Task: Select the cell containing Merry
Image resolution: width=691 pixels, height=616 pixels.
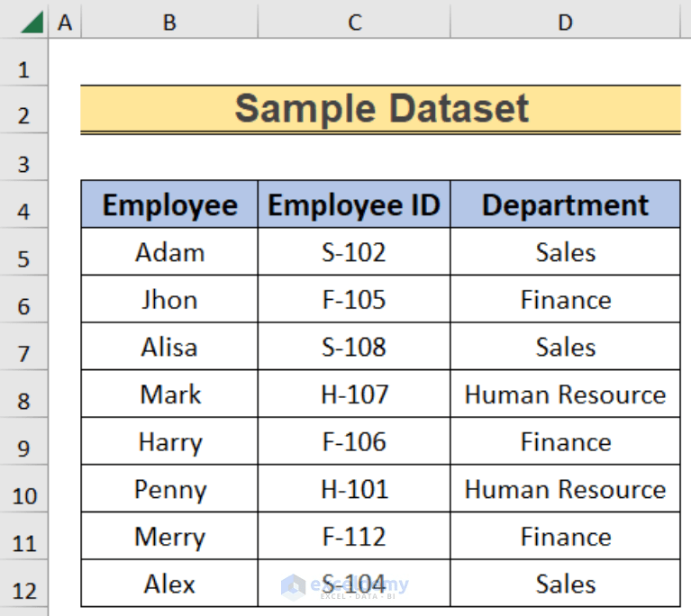Action: coord(169,536)
